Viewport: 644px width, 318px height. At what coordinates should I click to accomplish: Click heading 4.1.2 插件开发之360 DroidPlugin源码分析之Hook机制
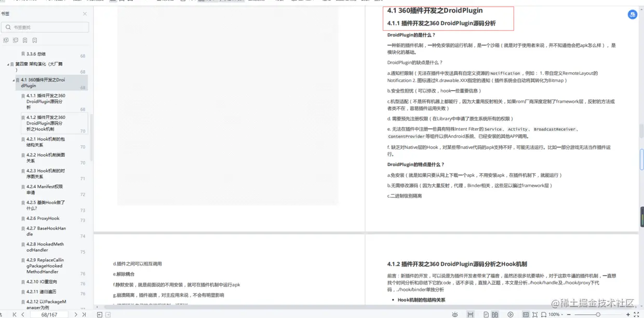[457, 264]
